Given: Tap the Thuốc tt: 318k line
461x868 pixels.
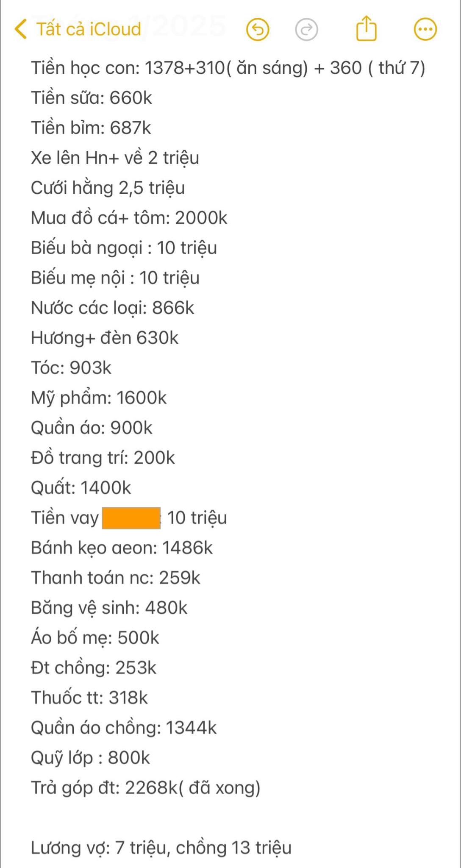Looking at the screenshot, I should click(89, 698).
